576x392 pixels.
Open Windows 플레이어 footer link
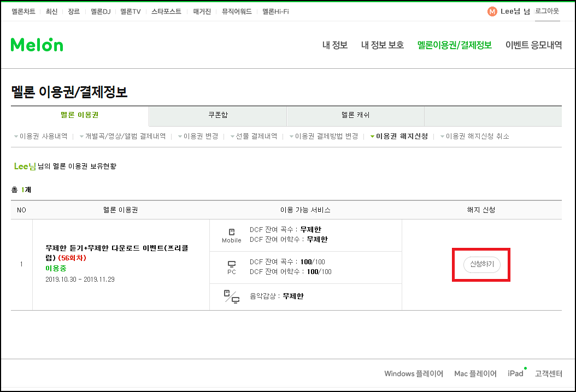pos(414,373)
